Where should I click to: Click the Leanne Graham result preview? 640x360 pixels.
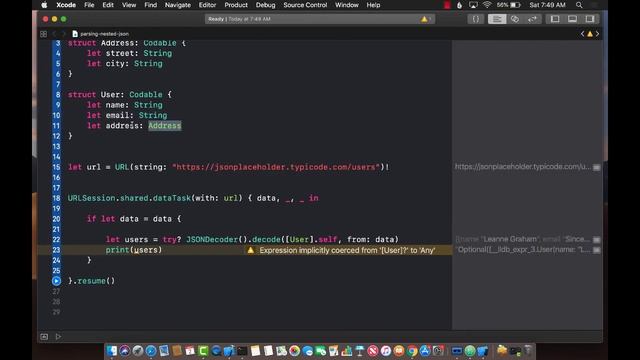(522, 239)
